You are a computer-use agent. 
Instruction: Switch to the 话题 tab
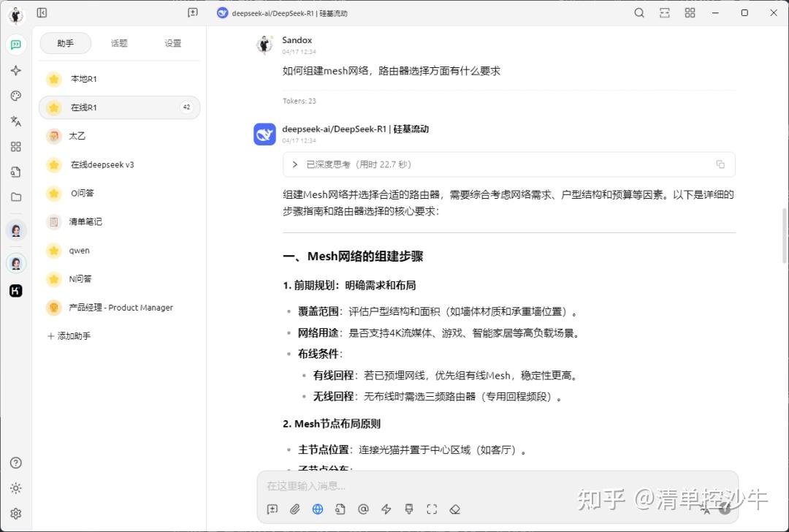pos(119,43)
